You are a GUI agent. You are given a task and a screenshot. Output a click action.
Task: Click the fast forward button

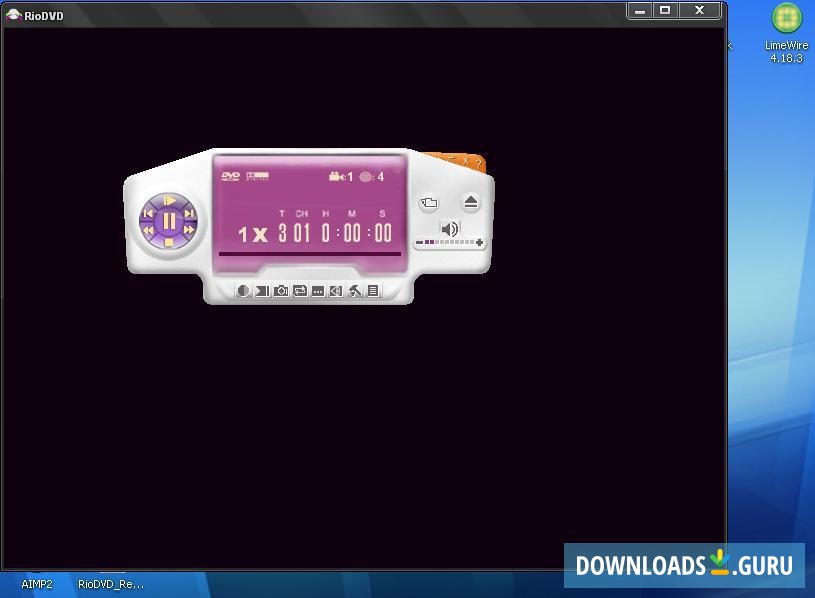click(x=189, y=230)
